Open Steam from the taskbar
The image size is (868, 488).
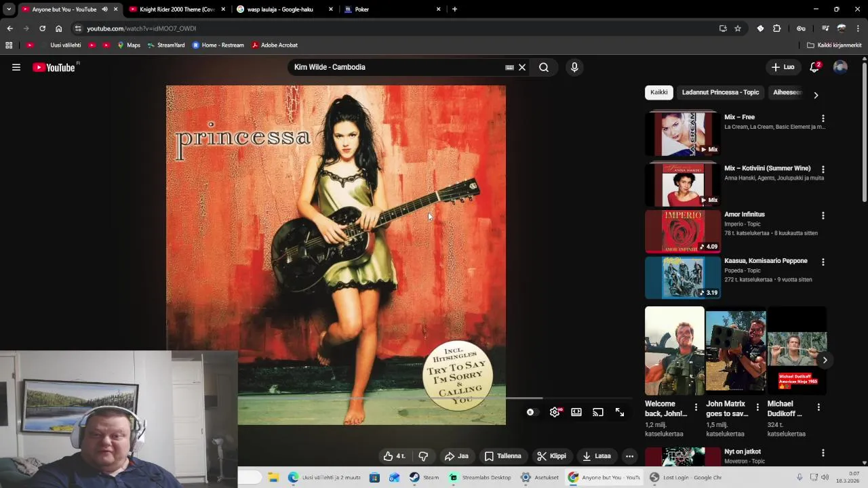(425, 477)
